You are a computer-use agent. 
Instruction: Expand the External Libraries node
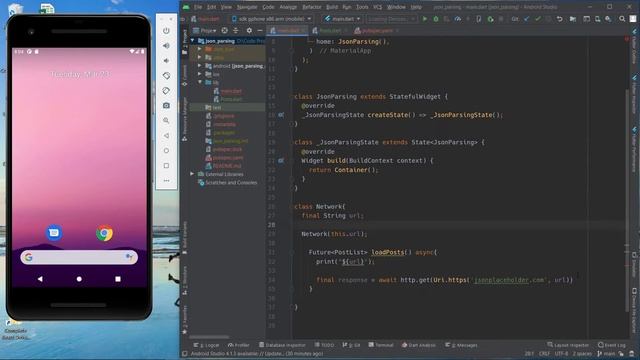(192, 174)
